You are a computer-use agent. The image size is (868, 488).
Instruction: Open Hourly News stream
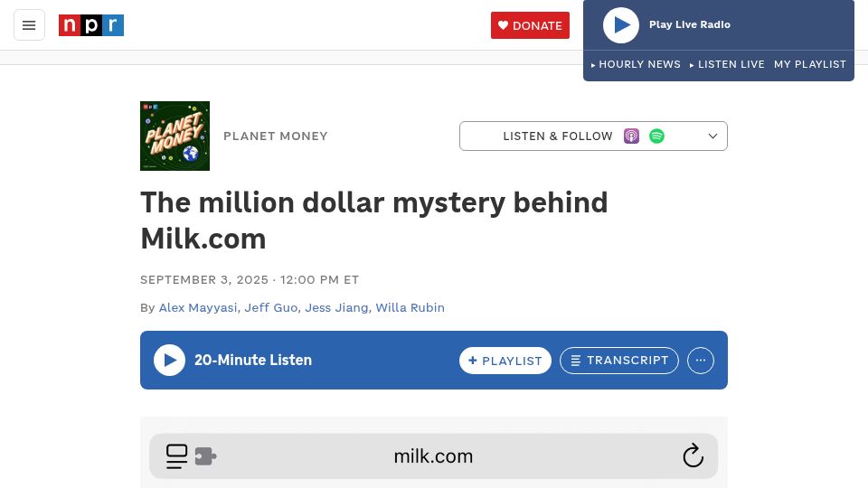tap(636, 64)
